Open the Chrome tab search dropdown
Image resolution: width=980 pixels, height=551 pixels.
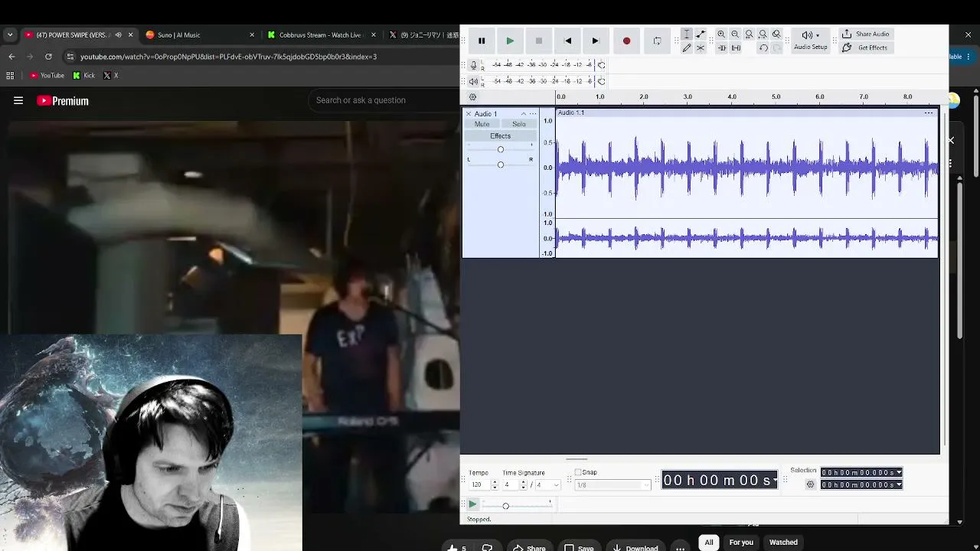(x=10, y=34)
